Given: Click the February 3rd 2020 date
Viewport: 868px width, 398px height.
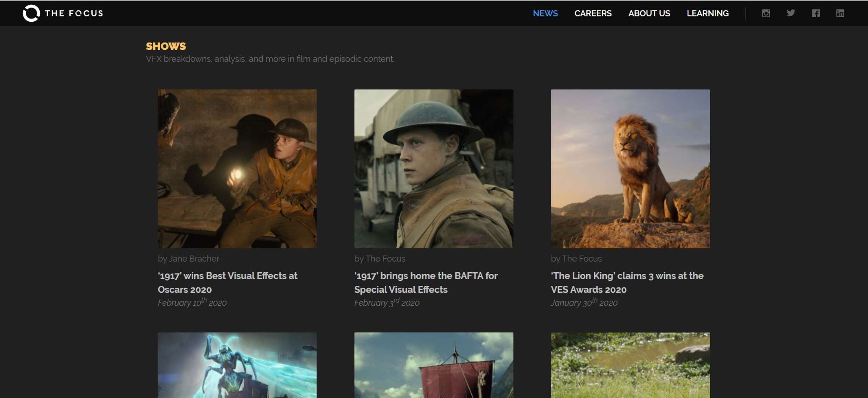Looking at the screenshot, I should point(387,302).
